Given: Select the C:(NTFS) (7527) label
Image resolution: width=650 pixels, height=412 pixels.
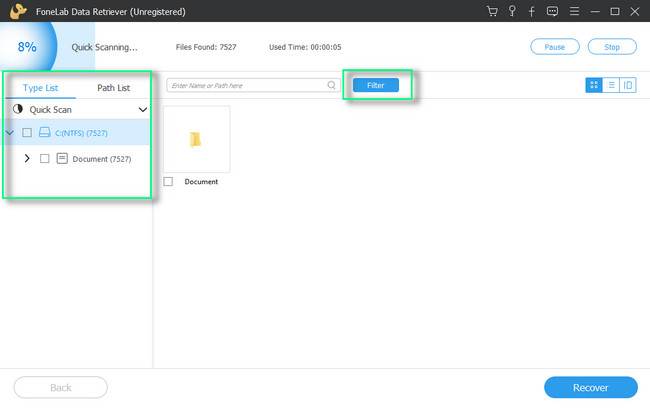Looking at the screenshot, I should [81, 133].
